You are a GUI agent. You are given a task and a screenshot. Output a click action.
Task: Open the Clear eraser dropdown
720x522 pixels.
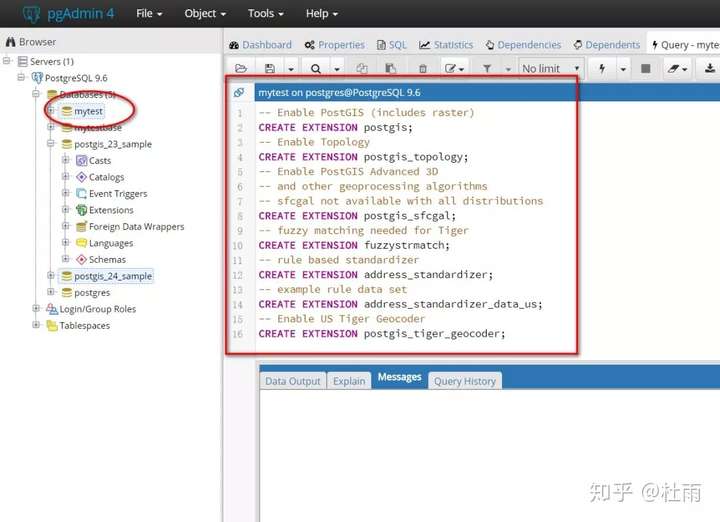pyautogui.click(x=677, y=68)
